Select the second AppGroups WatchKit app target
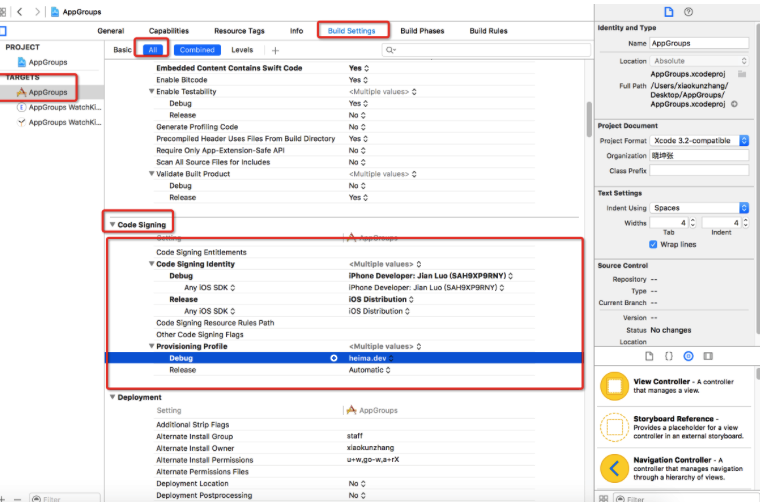The width and height of the screenshot is (760, 502). point(59,122)
